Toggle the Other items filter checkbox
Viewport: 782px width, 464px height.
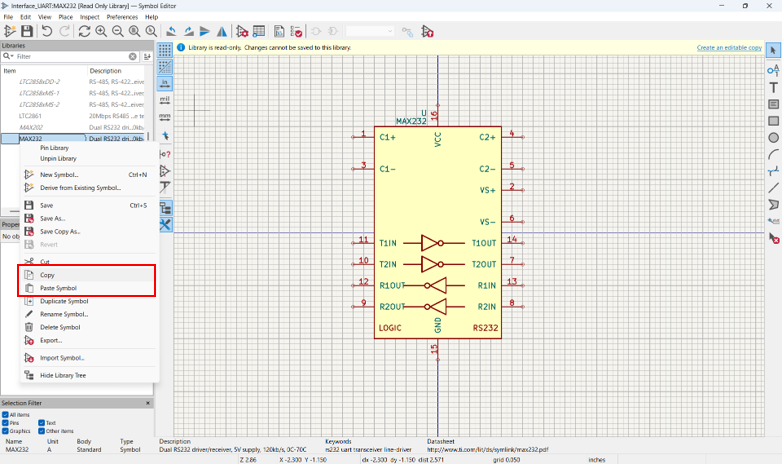pyautogui.click(x=42, y=431)
